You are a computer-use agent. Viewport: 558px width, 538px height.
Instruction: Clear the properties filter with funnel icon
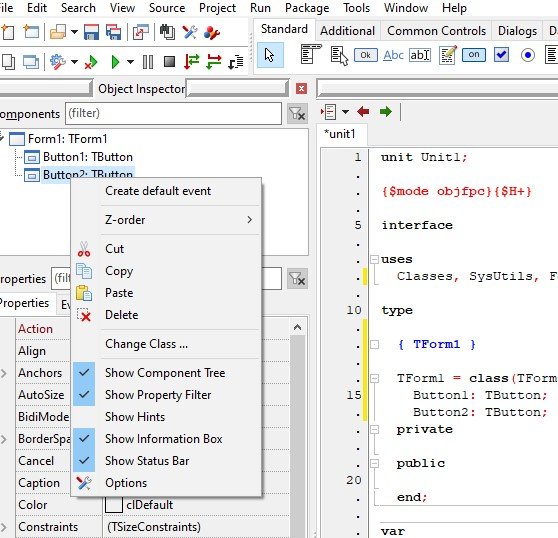pyautogui.click(x=297, y=279)
